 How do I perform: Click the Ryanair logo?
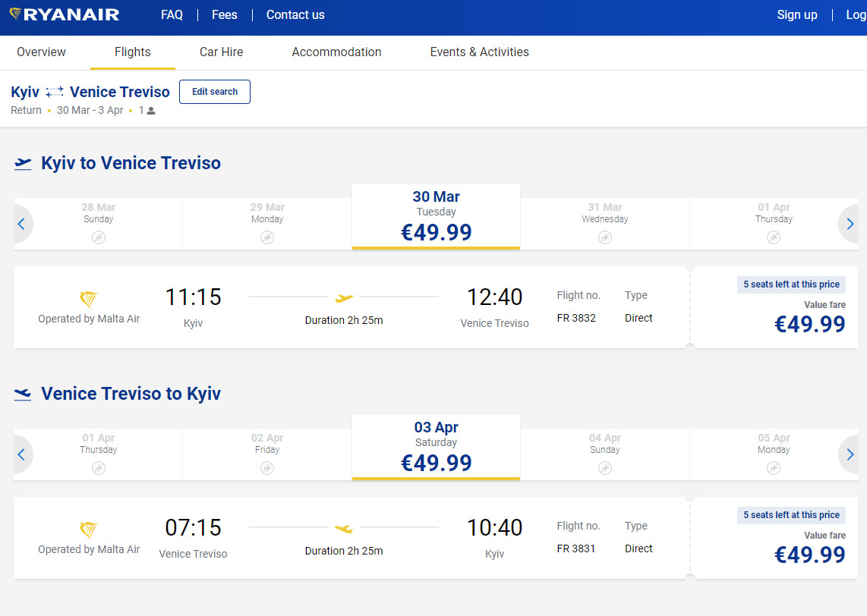(64, 14)
